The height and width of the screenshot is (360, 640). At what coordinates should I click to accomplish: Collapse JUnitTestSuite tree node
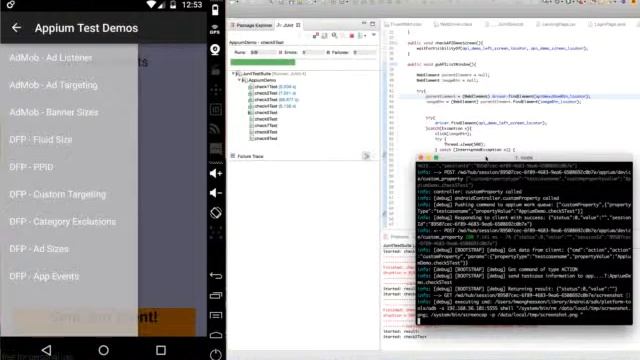click(233, 74)
